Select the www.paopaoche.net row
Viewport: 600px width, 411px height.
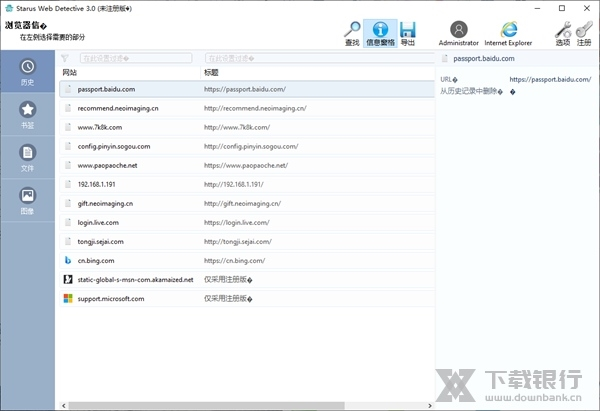point(247,165)
